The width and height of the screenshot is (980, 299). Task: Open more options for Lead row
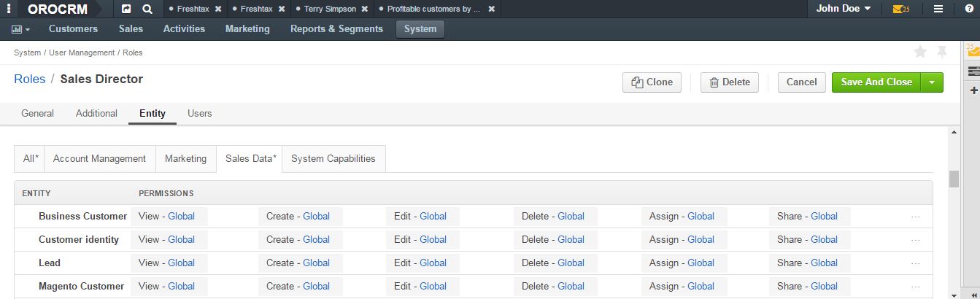click(916, 263)
